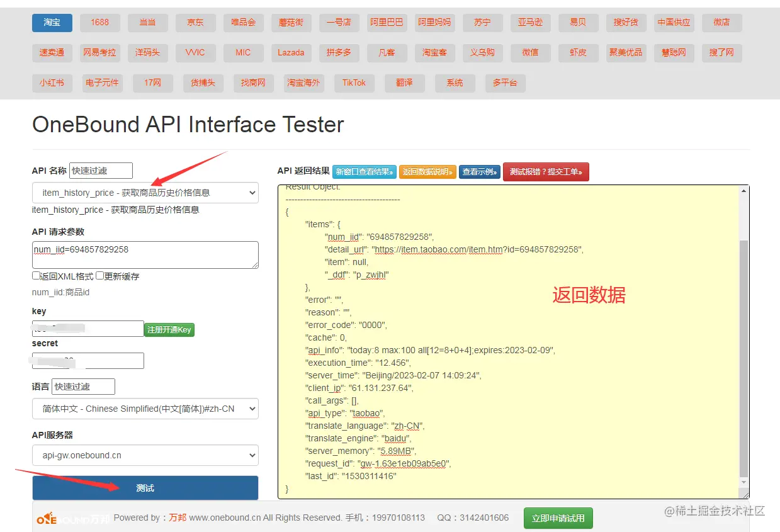The width and height of the screenshot is (780, 532).
Task: Tick the 更新缓存 checkbox
Action: point(99,276)
